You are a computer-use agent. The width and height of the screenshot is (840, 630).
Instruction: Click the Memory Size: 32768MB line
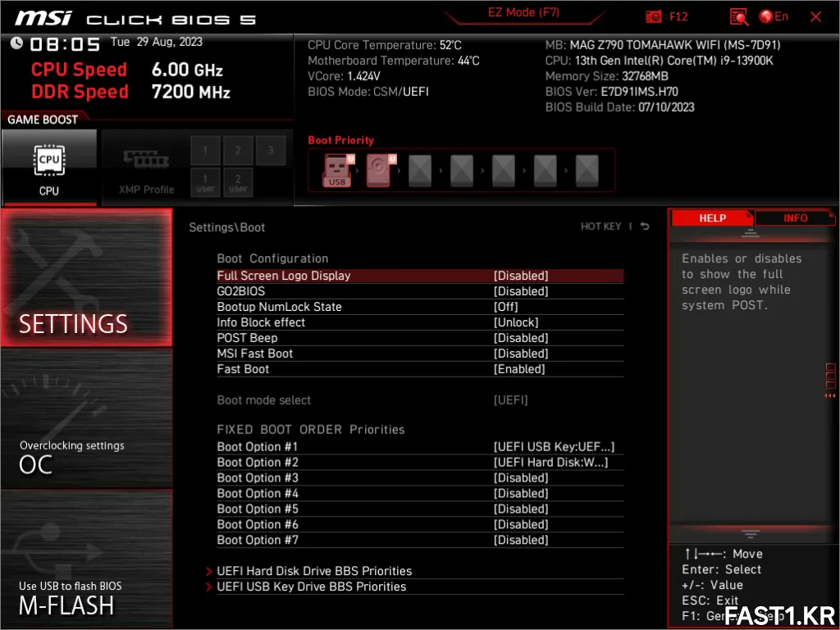point(606,76)
